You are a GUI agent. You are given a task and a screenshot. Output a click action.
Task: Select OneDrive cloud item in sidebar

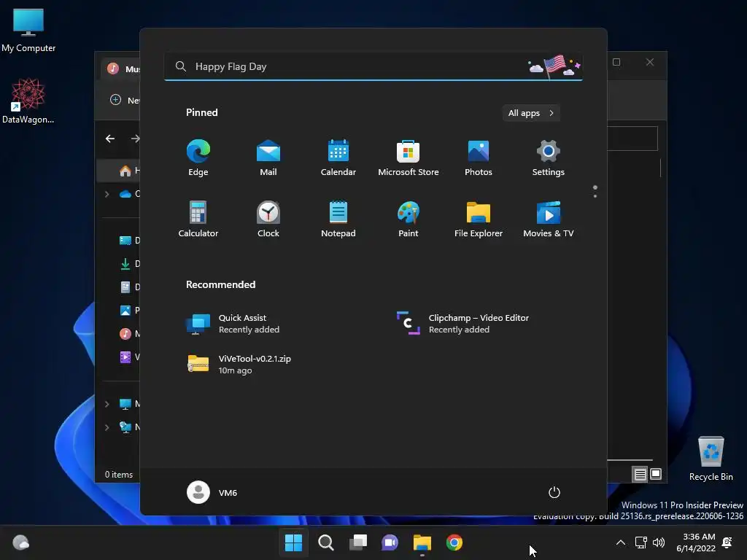pos(128,194)
